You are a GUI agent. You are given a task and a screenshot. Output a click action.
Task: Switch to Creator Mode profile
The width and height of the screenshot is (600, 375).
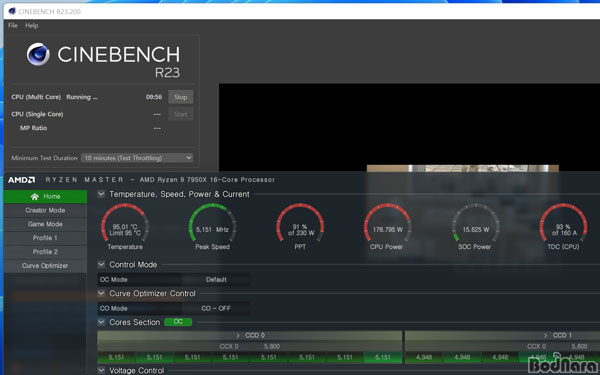point(45,210)
